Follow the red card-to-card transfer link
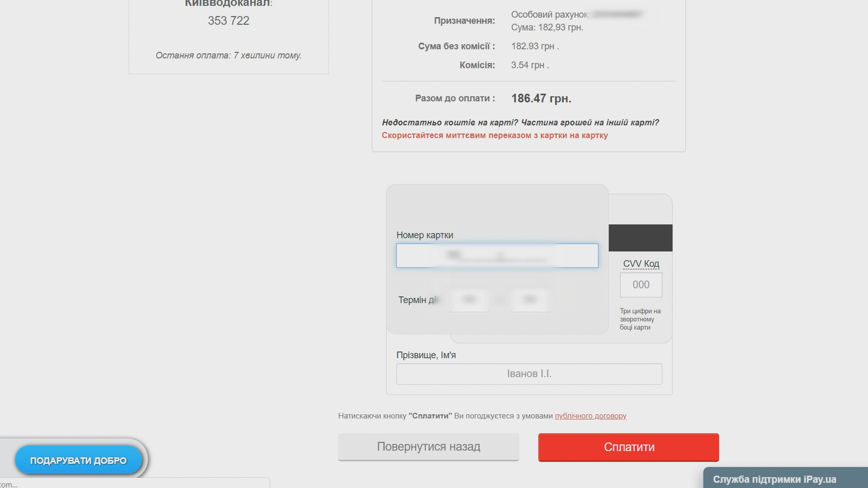This screenshot has width=868, height=488. click(x=494, y=136)
